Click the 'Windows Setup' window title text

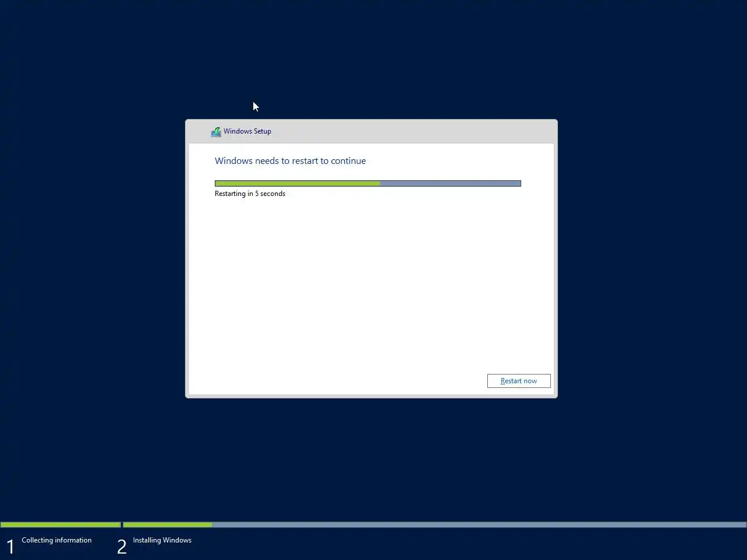[247, 131]
